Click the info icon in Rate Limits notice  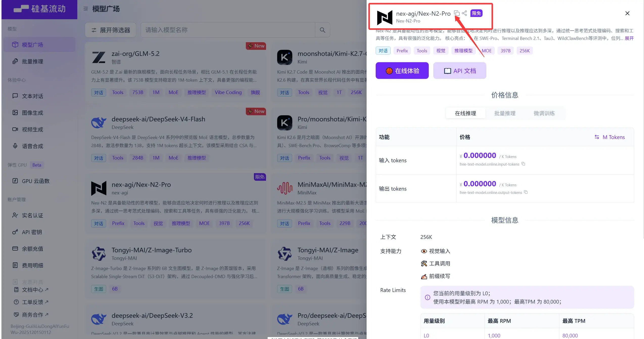point(427,298)
